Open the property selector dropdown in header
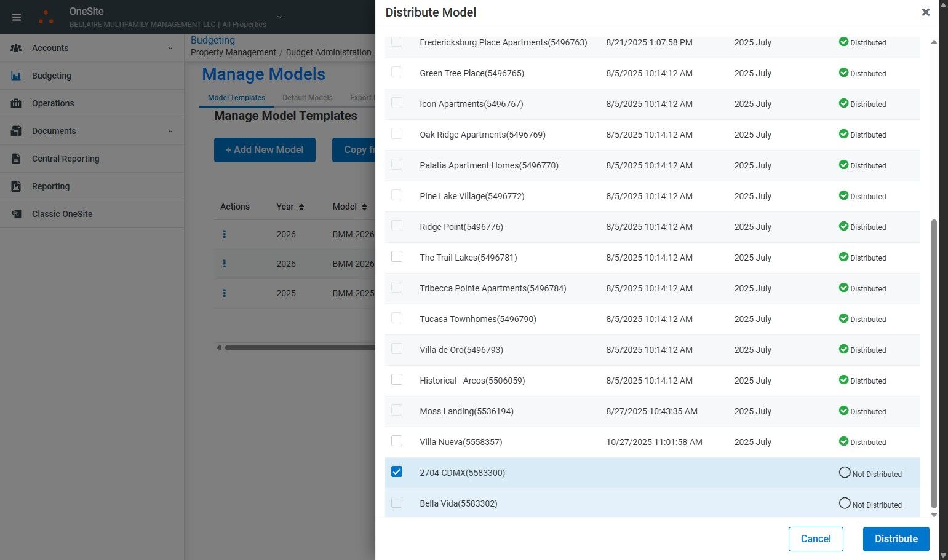Image resolution: width=948 pixels, height=560 pixels. pyautogui.click(x=280, y=17)
